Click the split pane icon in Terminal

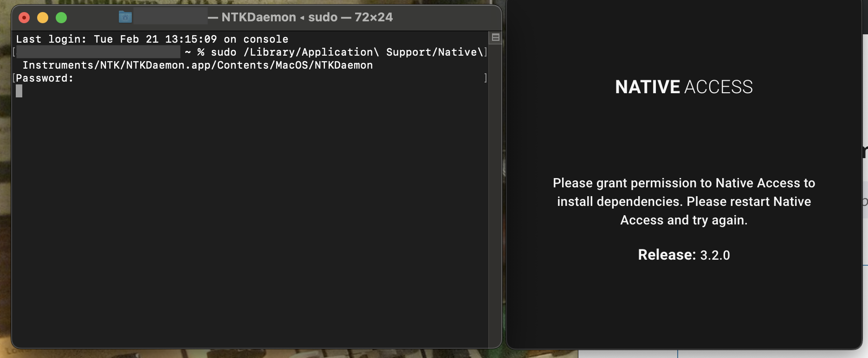pyautogui.click(x=495, y=38)
